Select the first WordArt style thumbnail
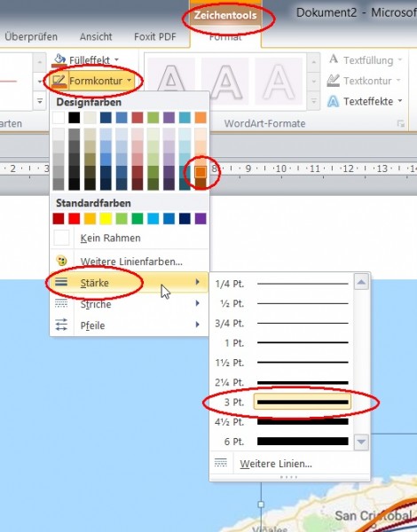 (171, 81)
